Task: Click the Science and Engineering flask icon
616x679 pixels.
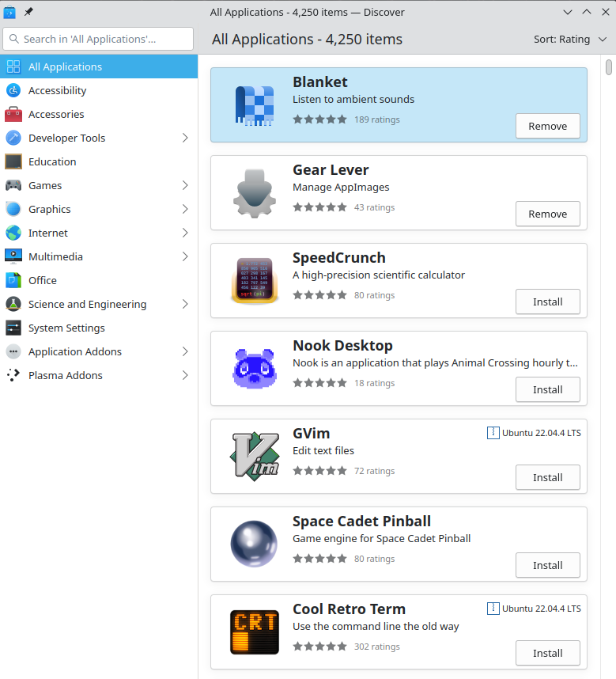Action: point(13,304)
